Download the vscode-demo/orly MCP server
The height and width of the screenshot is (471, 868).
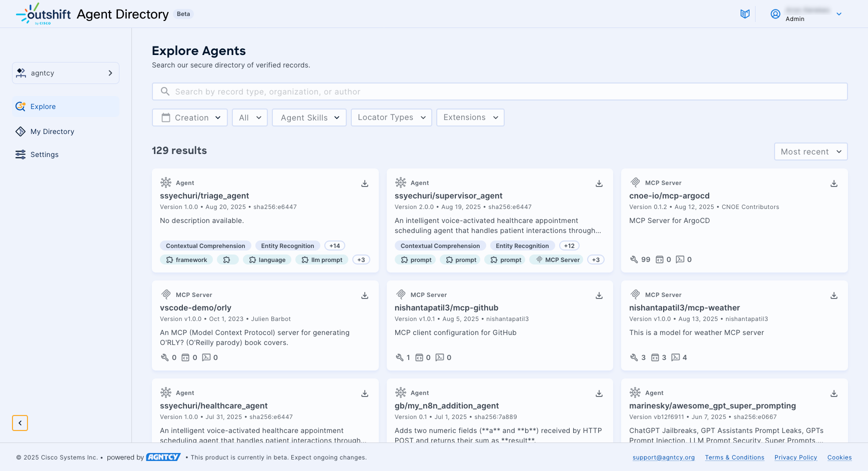pyautogui.click(x=365, y=295)
